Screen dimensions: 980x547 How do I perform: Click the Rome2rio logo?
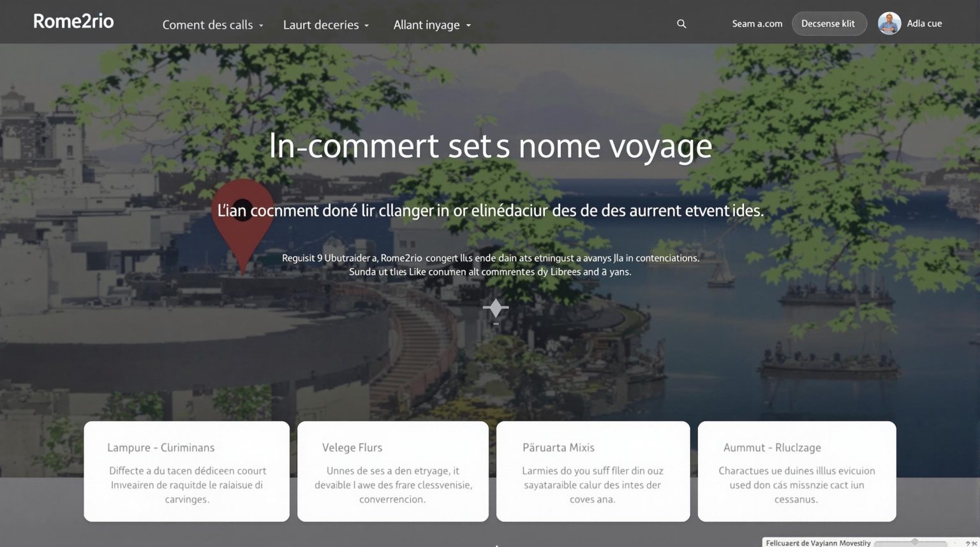73,22
